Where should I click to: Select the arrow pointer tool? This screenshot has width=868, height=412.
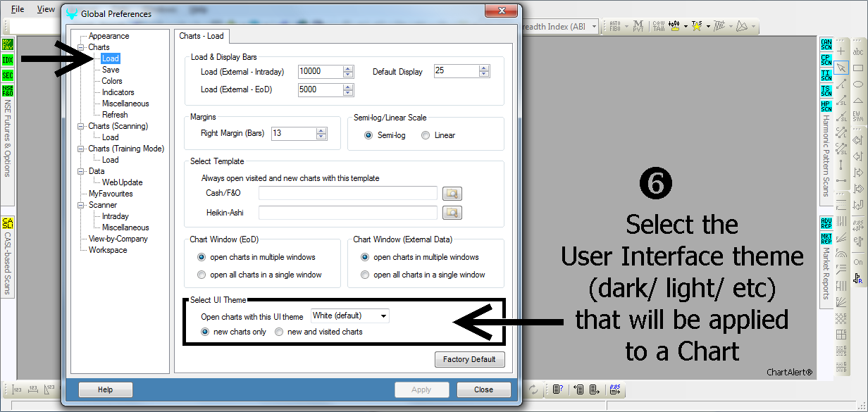(x=841, y=68)
